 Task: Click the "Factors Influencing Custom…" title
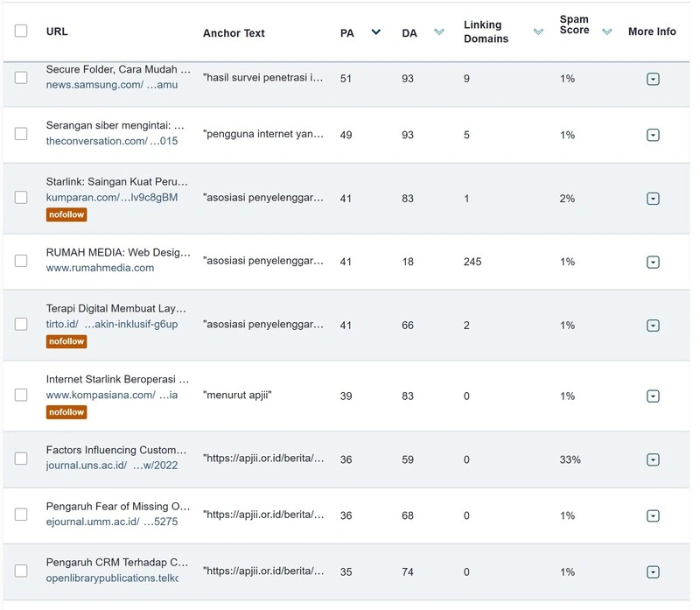coord(116,450)
